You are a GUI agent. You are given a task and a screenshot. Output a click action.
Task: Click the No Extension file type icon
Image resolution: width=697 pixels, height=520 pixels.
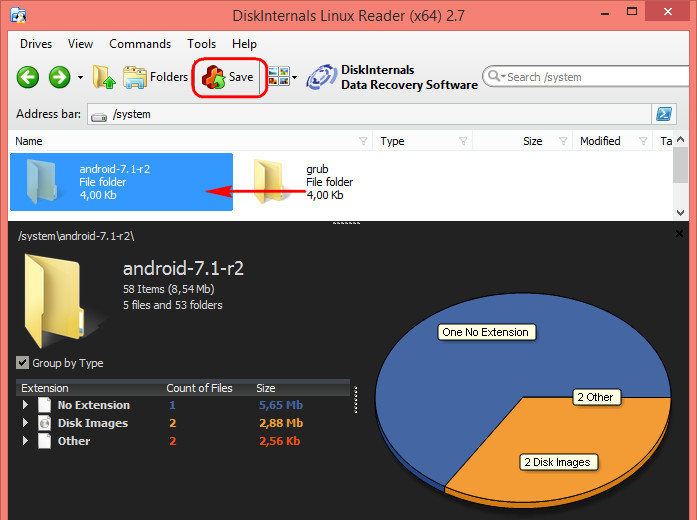click(x=44, y=405)
